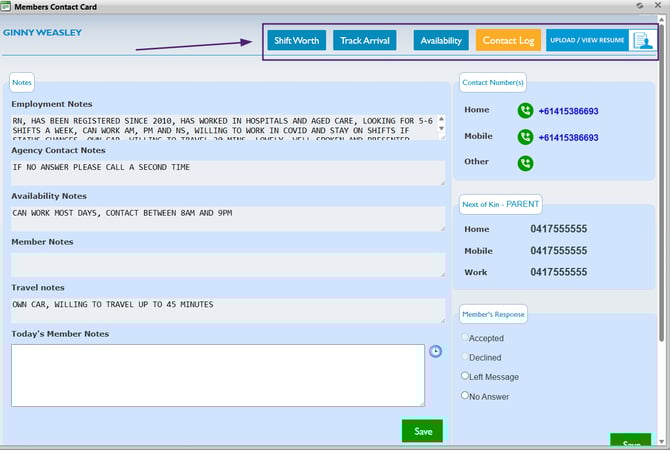Click the Home number green phone icon
The height and width of the screenshot is (450, 670).
[525, 111]
